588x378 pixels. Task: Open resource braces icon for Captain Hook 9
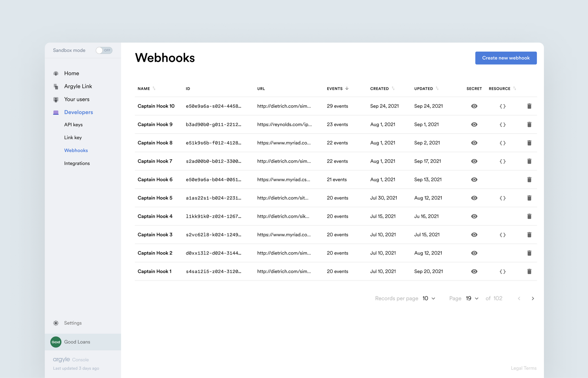(x=502, y=125)
